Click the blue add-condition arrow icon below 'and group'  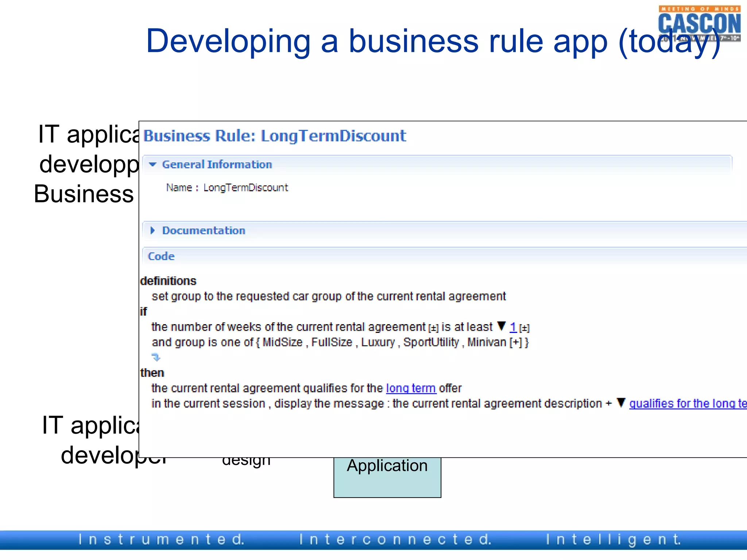[156, 357]
